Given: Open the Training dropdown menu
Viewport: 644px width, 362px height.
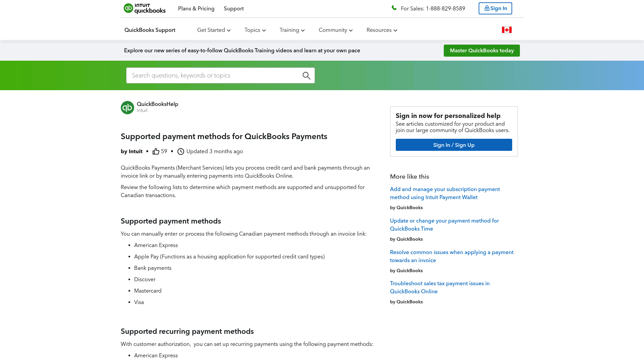Looking at the screenshot, I should pyautogui.click(x=292, y=30).
